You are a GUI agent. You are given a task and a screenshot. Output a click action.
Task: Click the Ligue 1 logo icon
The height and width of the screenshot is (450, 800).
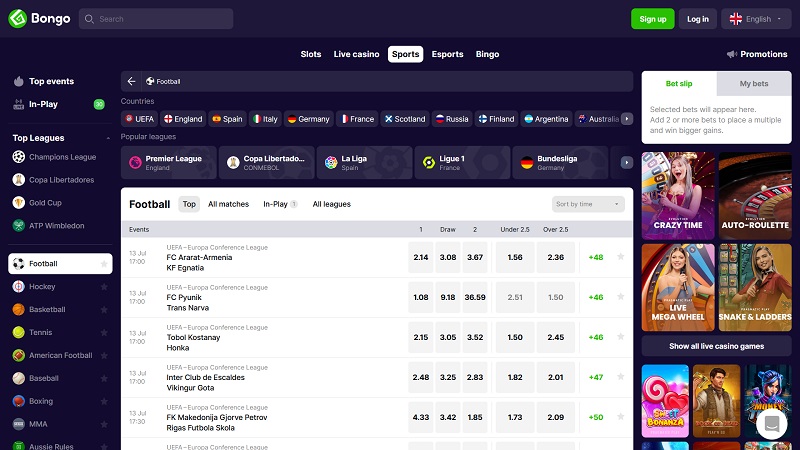[x=429, y=162]
